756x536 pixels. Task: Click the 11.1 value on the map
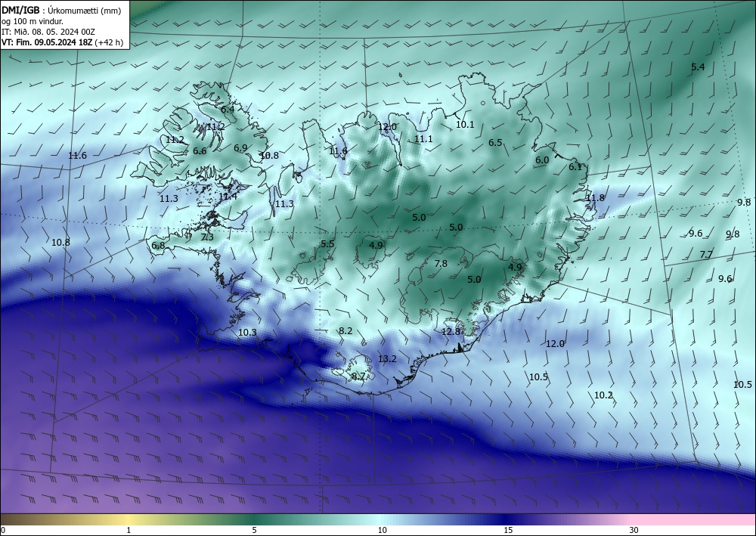(x=423, y=139)
